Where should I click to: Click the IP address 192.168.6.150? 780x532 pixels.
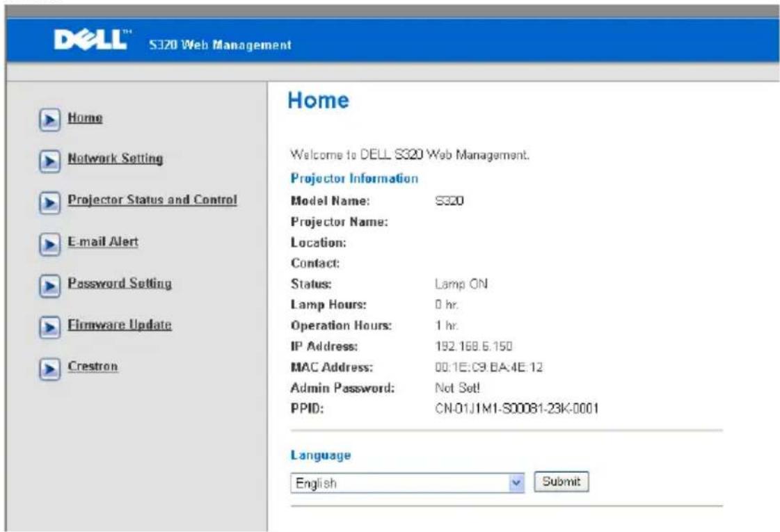[x=474, y=346]
